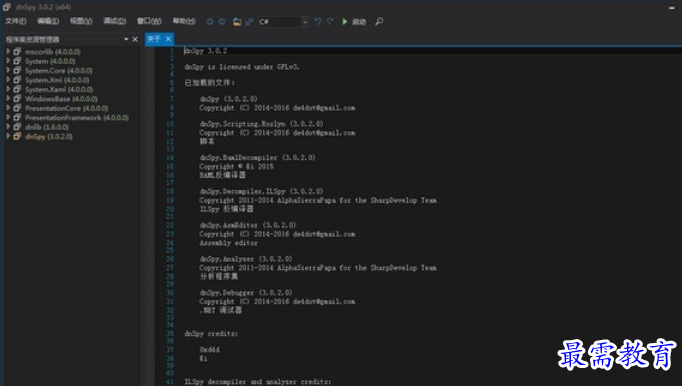
Task: Click the navigate back arrow icon
Action: [x=210, y=21]
